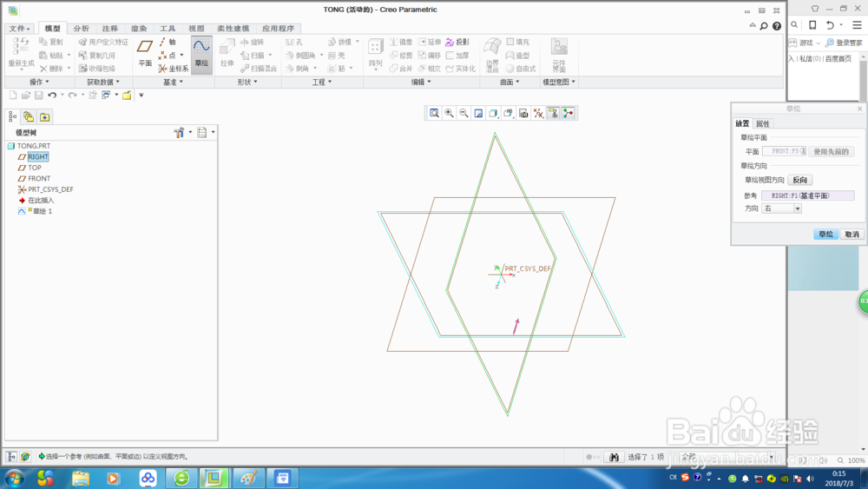Select the 拉伸 (Extrude) tool
The image size is (868, 489).
coord(227,54)
